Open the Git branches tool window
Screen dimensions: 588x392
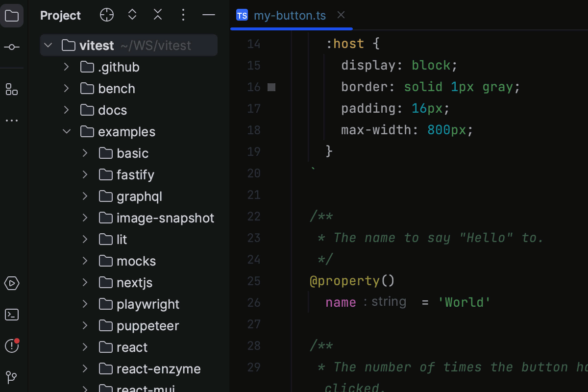12,377
